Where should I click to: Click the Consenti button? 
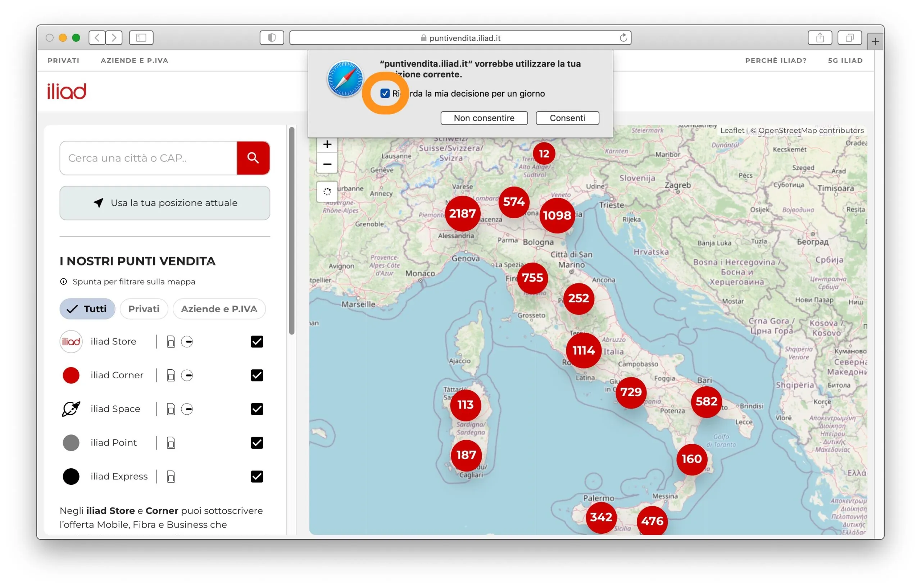567,118
